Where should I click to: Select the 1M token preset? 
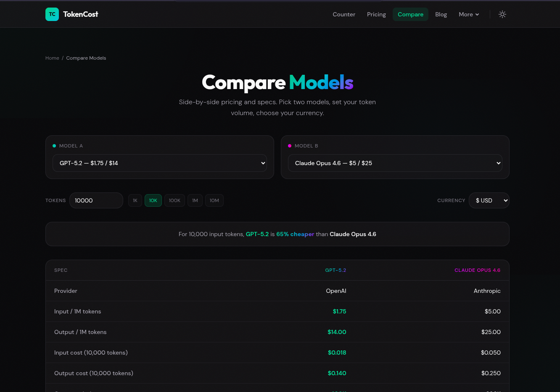point(195,200)
